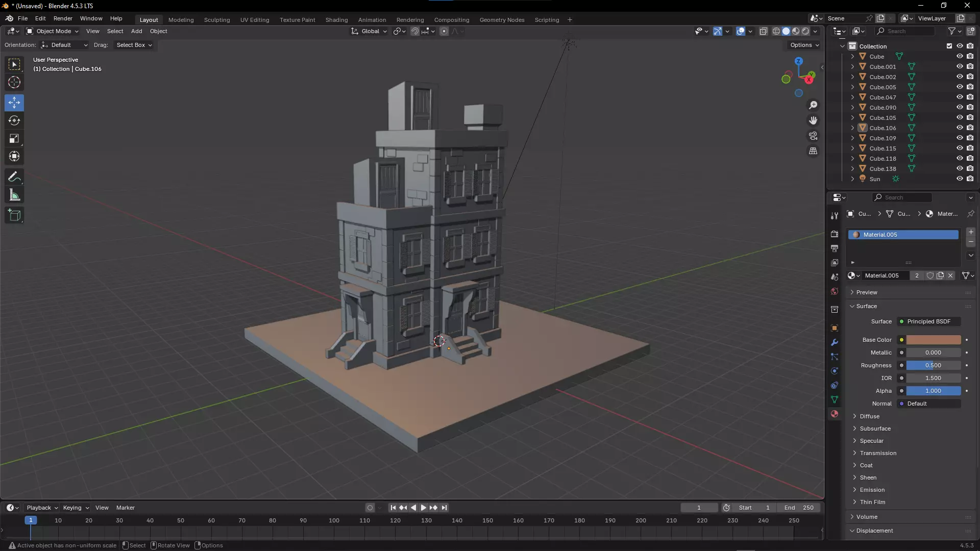This screenshot has height=551, width=980.
Task: Uncheck the Collection exclude checkbox
Action: [x=949, y=46]
